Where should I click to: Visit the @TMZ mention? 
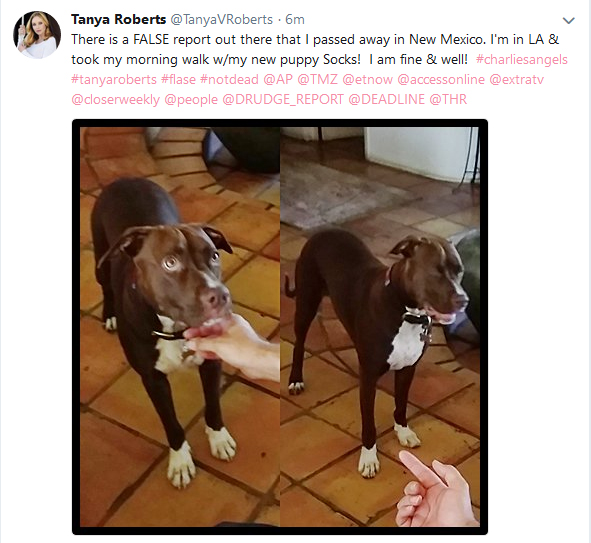pyautogui.click(x=317, y=80)
